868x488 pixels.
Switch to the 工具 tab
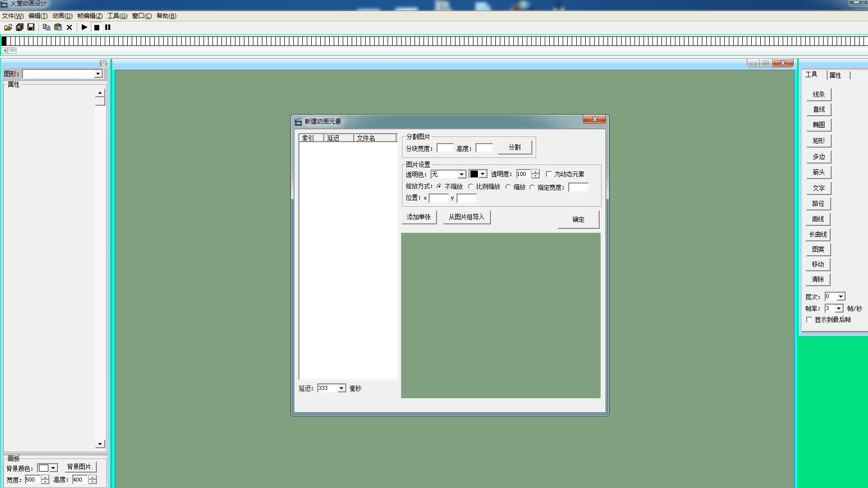tap(812, 75)
